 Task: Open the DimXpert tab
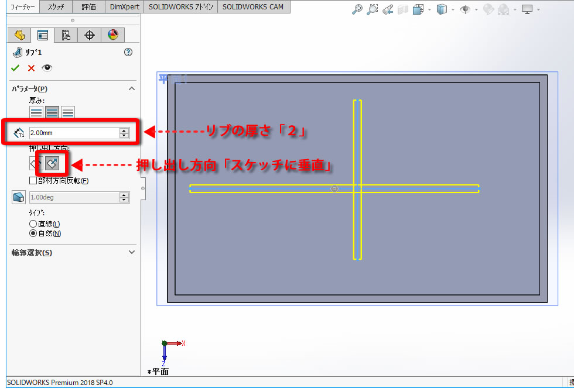[124, 6]
